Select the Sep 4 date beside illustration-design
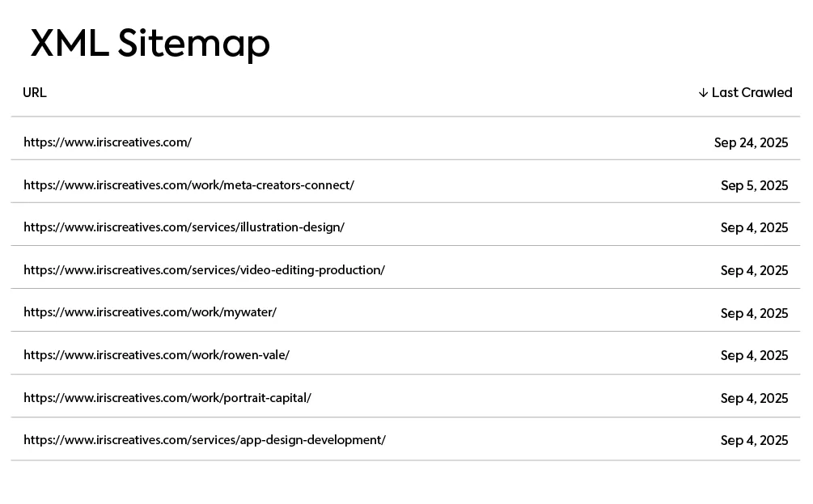The height and width of the screenshot is (504, 813). tap(754, 227)
